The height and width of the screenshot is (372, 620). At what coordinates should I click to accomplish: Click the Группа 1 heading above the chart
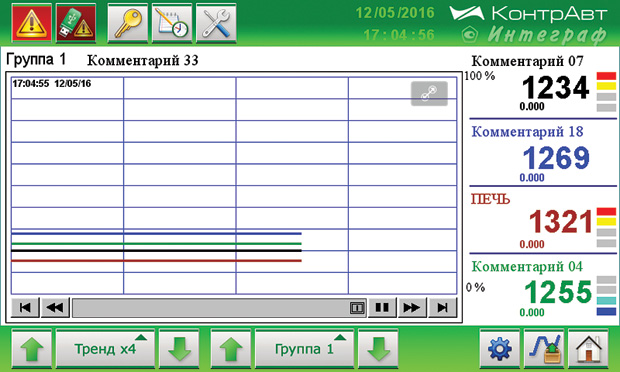click(x=36, y=60)
